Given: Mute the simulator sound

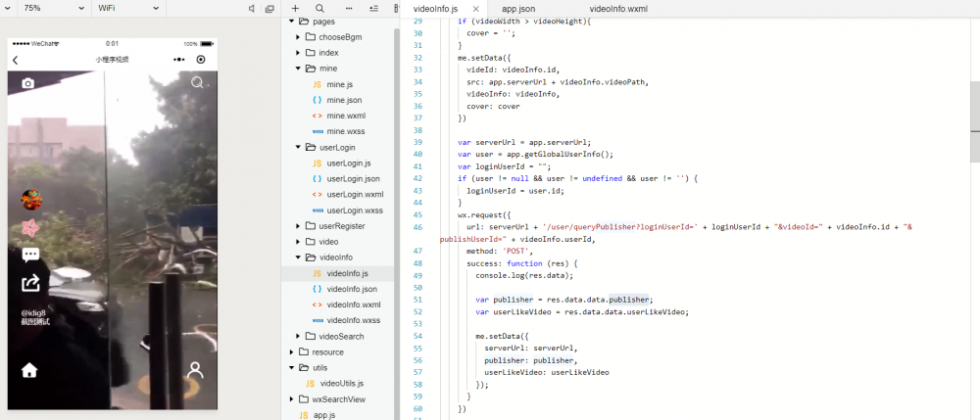Looking at the screenshot, I should [x=251, y=8].
